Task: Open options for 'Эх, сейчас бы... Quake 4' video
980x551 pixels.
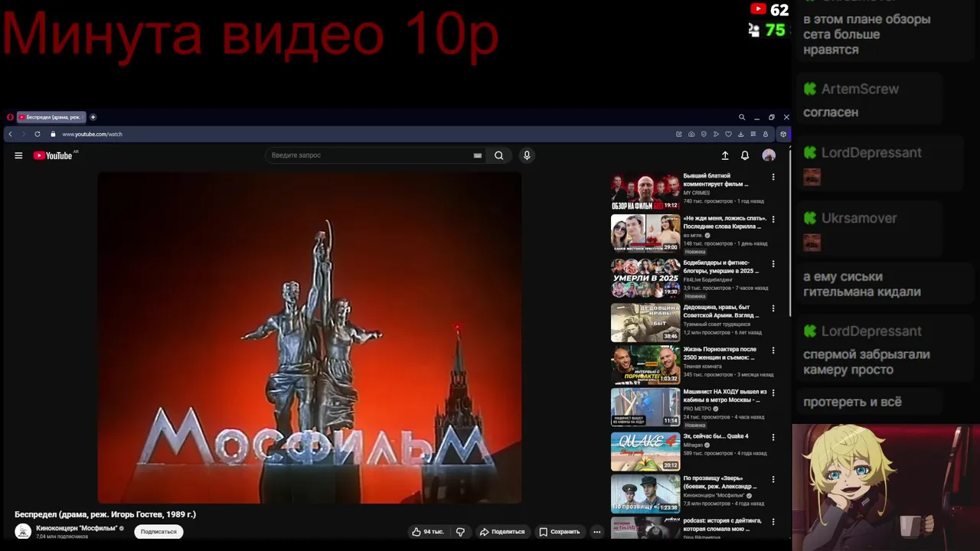Action: click(x=773, y=437)
